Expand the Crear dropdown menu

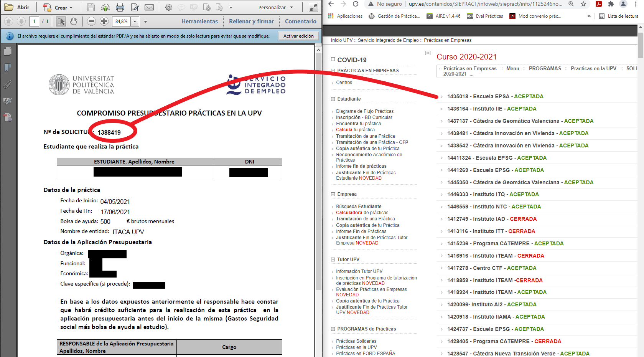[71, 8]
